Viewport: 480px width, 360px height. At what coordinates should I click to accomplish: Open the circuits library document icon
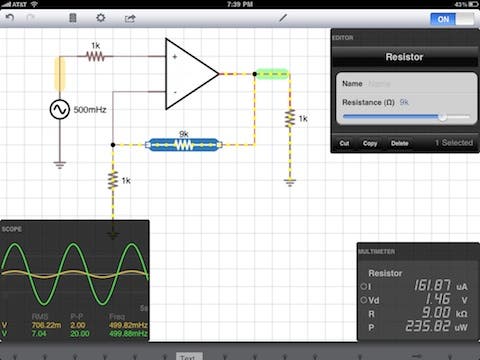[x=72, y=18]
